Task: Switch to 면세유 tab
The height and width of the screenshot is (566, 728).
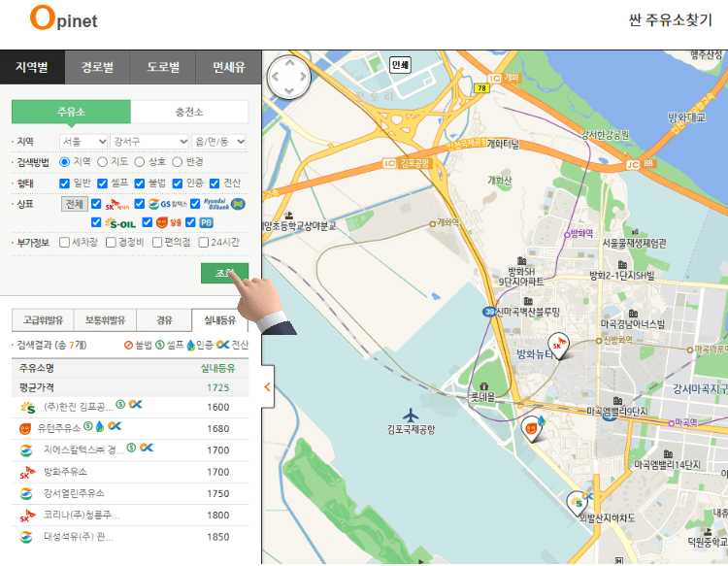Action: [229, 67]
